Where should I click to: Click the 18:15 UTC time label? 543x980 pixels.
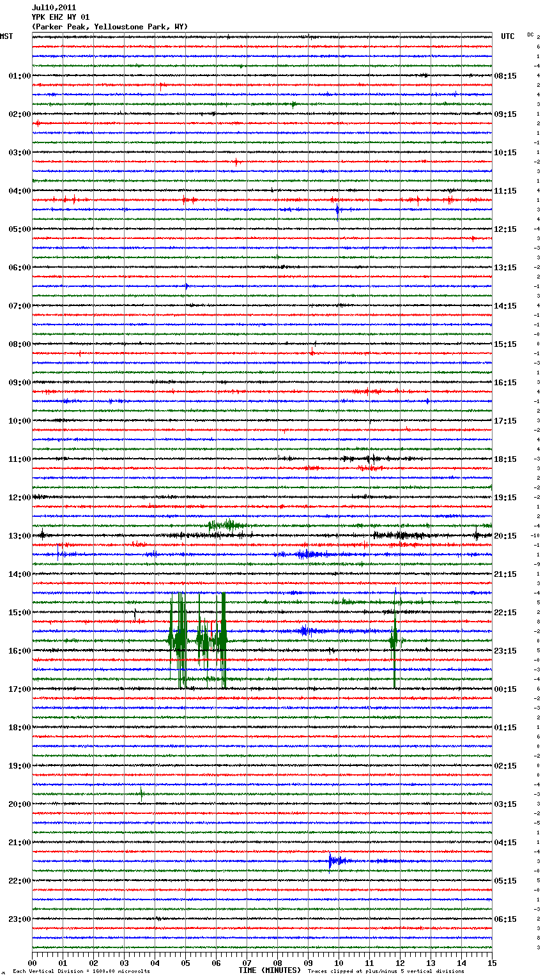click(x=505, y=459)
